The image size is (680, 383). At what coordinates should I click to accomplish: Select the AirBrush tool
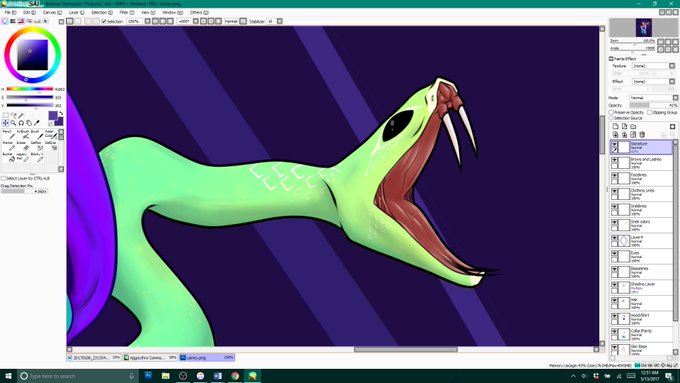(x=22, y=134)
